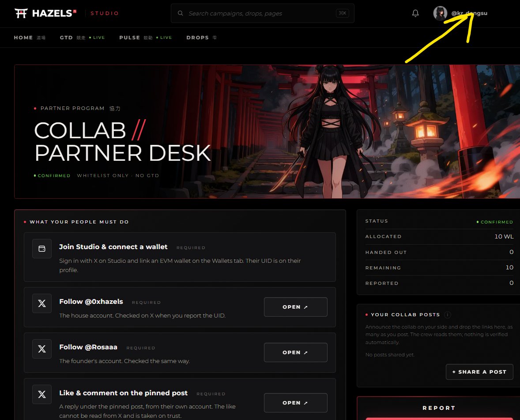Viewport: 520px width, 420px height.
Task: Click the 'YOUR COLLAB POSTS' heading
Action: pos(406,314)
